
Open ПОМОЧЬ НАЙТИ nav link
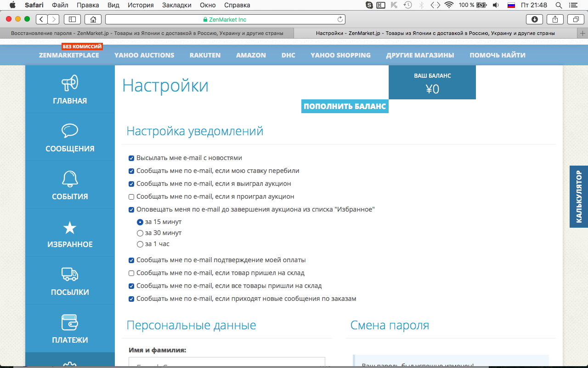[498, 55]
